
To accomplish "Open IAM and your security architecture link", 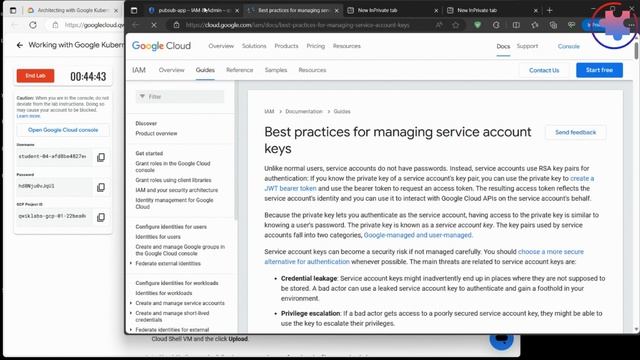I will pos(176,190).
